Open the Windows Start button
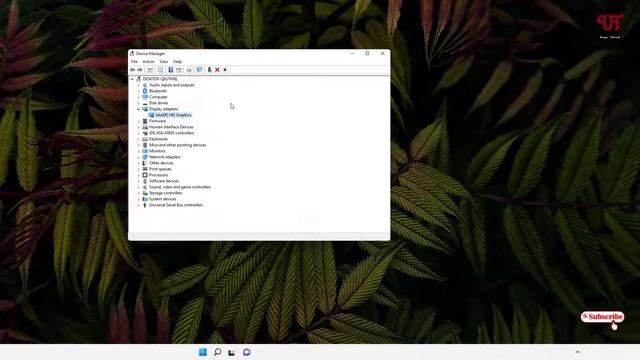Image resolution: width=640 pixels, height=360 pixels. tap(203, 352)
